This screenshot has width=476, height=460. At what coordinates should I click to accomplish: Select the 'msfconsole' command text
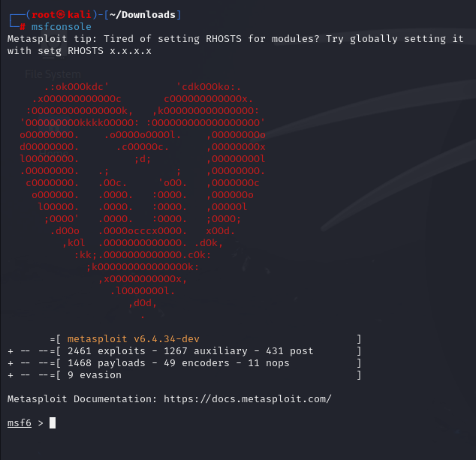point(62,27)
